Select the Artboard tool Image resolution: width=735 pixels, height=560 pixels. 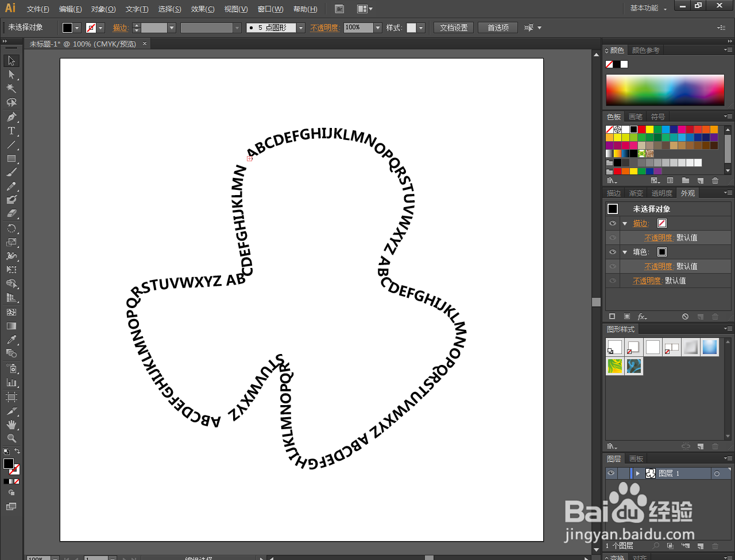click(x=11, y=397)
